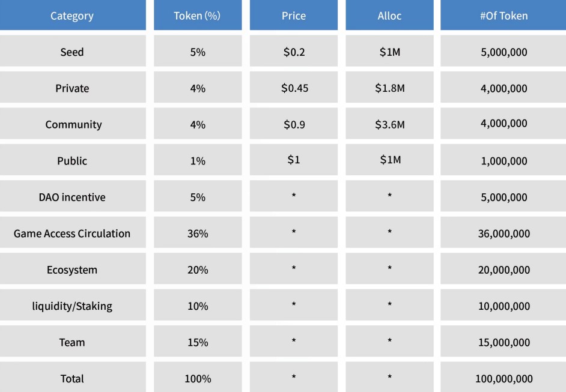Select the Community category cell
Viewport: 566px width, 392px height.
point(73,124)
